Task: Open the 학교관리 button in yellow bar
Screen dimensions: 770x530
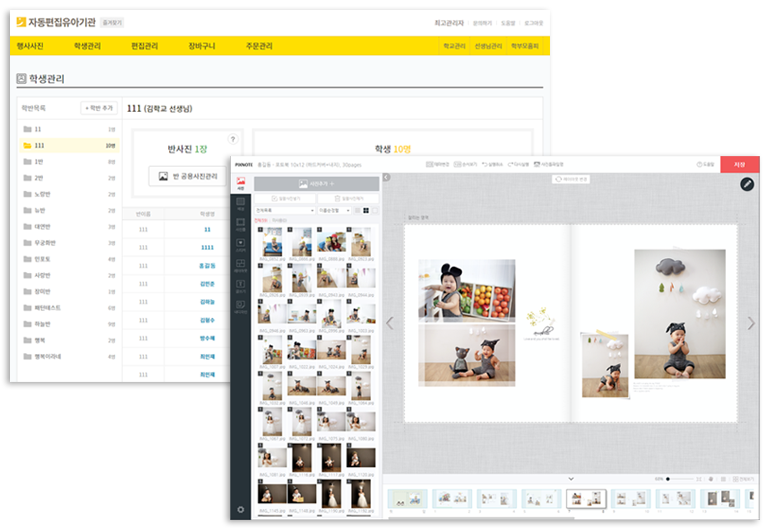Action: point(454,46)
